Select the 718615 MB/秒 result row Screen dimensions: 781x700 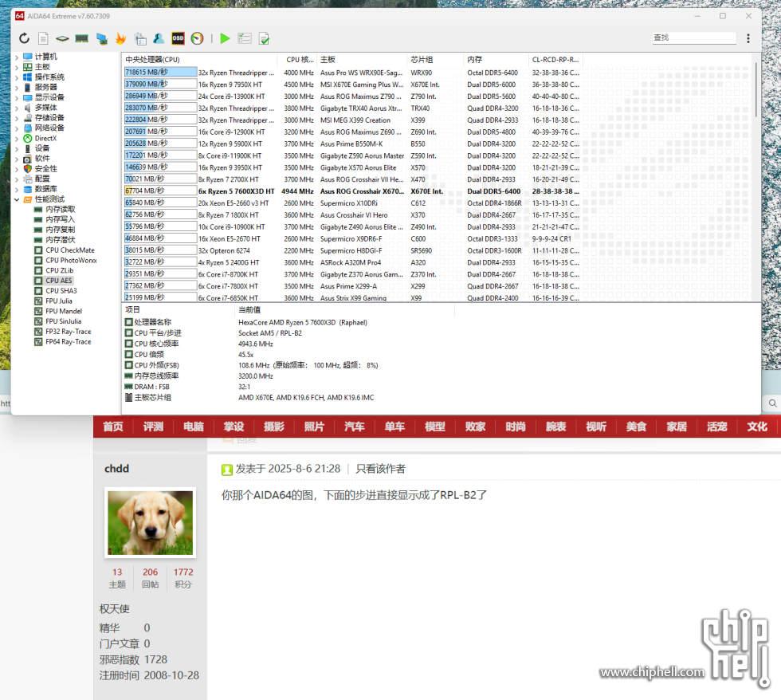[352, 73]
